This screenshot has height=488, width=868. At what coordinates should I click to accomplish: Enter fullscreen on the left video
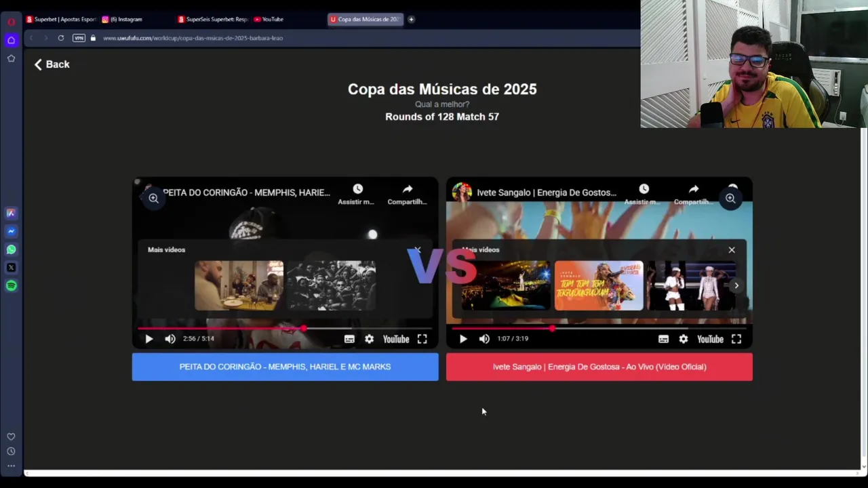tap(422, 339)
